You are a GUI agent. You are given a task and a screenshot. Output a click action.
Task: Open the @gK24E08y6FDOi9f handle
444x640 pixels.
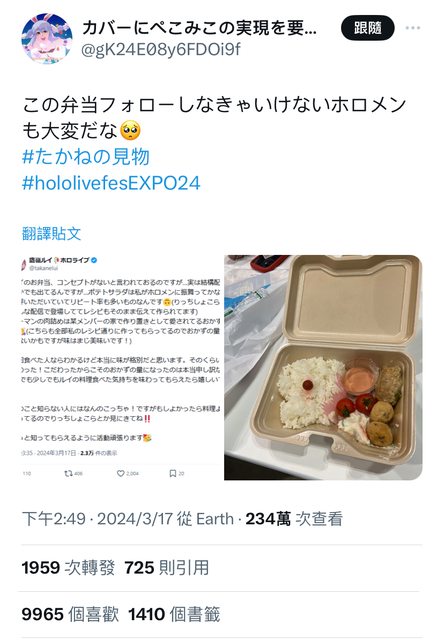coord(160,50)
